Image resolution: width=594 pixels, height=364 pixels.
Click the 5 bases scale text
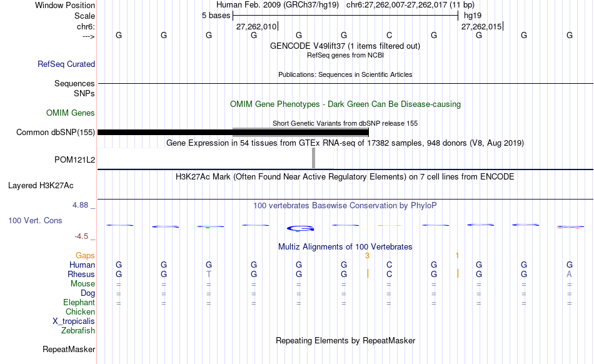[216, 16]
